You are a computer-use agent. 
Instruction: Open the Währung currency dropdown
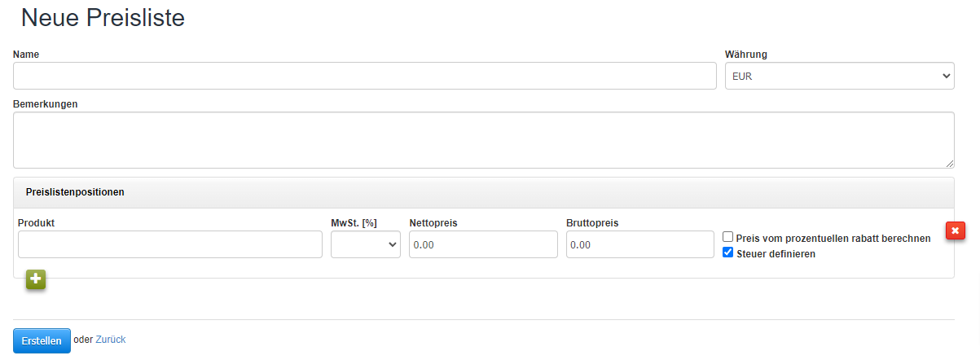tap(839, 76)
